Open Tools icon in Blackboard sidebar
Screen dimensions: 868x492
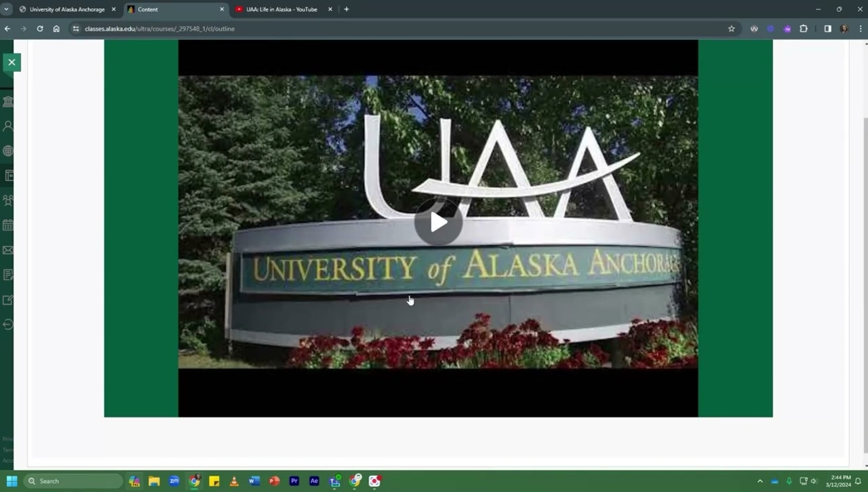point(8,300)
